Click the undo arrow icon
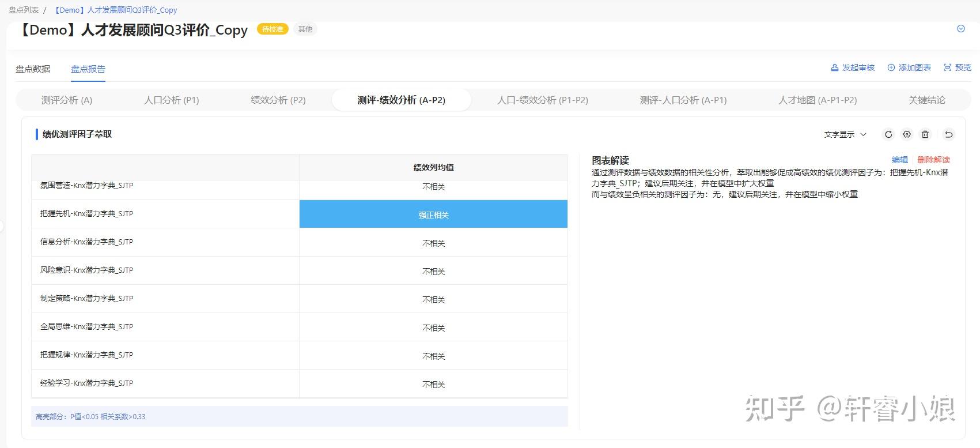 pos(949,134)
